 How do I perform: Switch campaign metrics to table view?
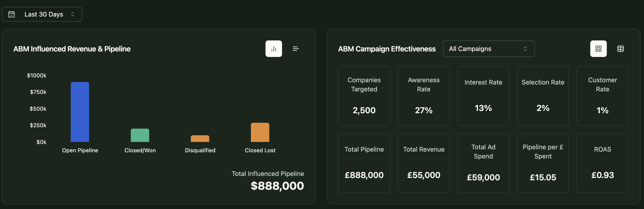tap(620, 49)
